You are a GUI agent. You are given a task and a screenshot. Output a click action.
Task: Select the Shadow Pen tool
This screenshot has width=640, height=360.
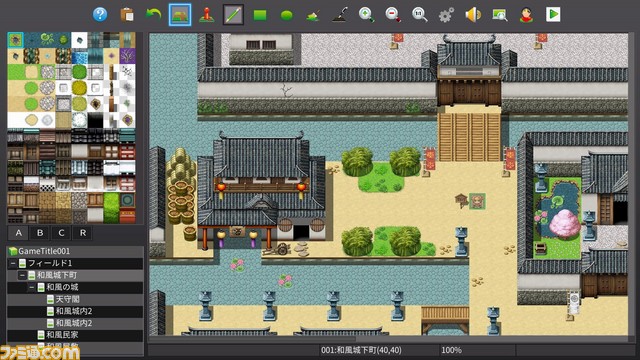coord(340,15)
